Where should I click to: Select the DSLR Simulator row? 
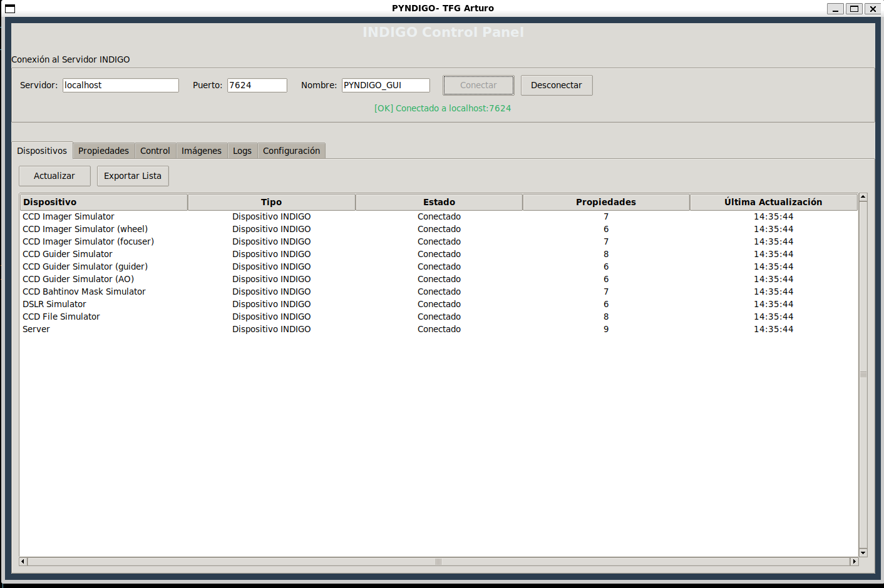(439, 304)
